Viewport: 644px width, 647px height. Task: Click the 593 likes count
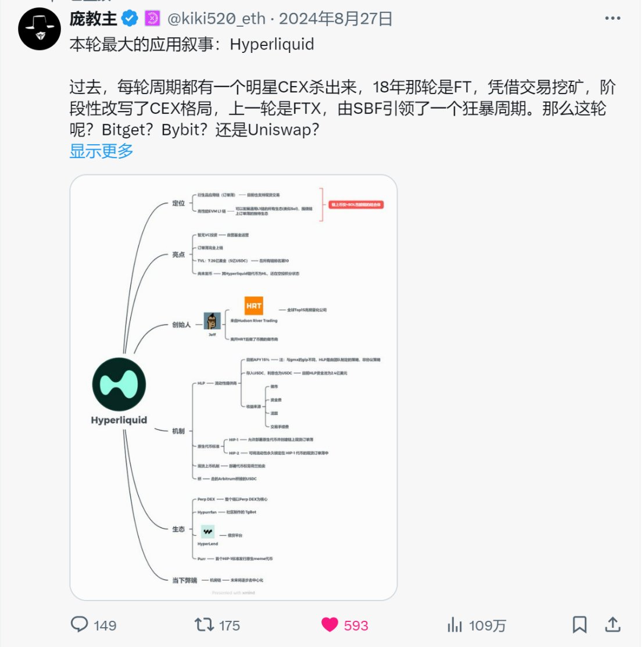[356, 625]
